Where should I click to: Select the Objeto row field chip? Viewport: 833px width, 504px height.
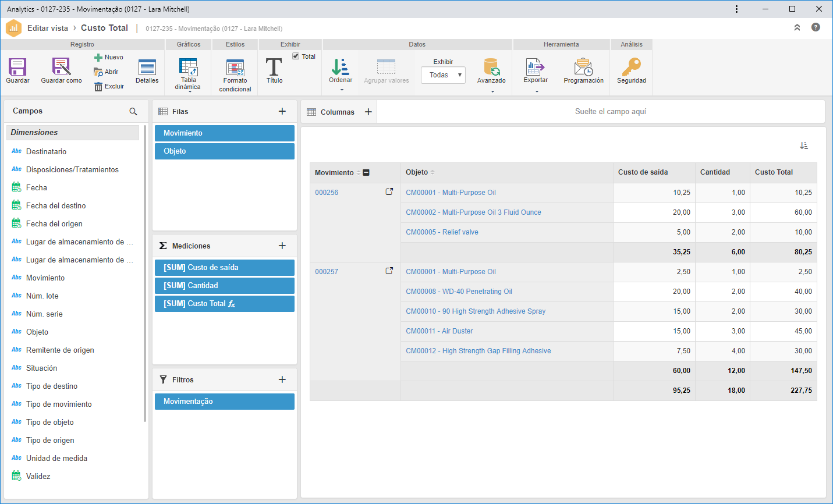225,151
